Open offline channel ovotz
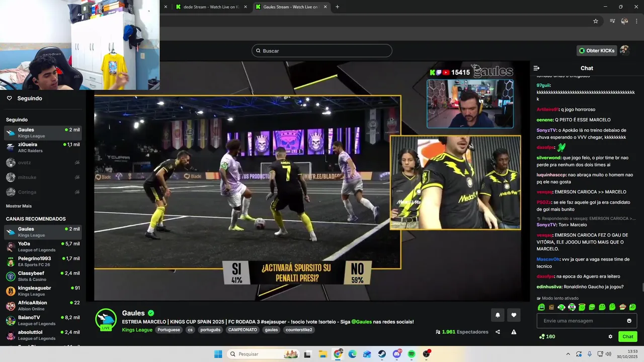Image resolution: width=644 pixels, height=362 pixels. 43,162
